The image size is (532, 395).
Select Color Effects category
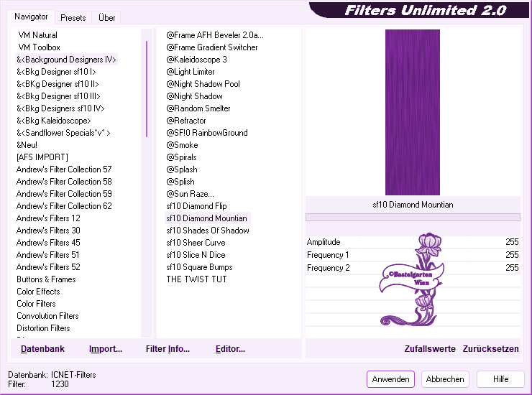38,292
